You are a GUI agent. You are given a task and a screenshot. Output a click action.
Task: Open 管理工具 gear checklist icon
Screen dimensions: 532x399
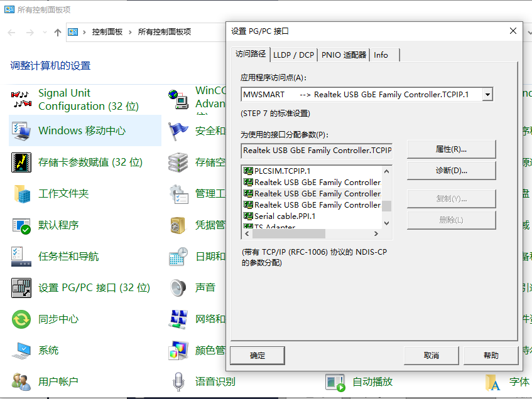[178, 194]
